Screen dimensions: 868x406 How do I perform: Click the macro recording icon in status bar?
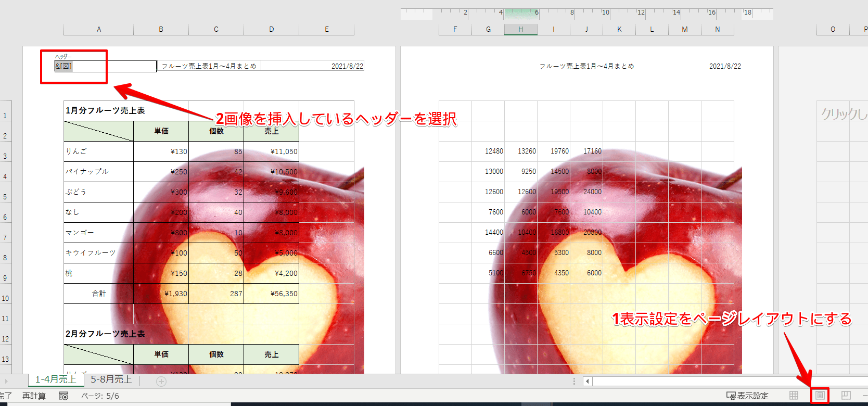(x=63, y=396)
